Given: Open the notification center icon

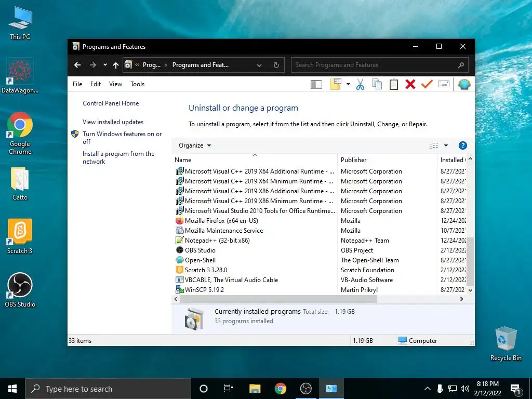Looking at the screenshot, I should (x=515, y=389).
